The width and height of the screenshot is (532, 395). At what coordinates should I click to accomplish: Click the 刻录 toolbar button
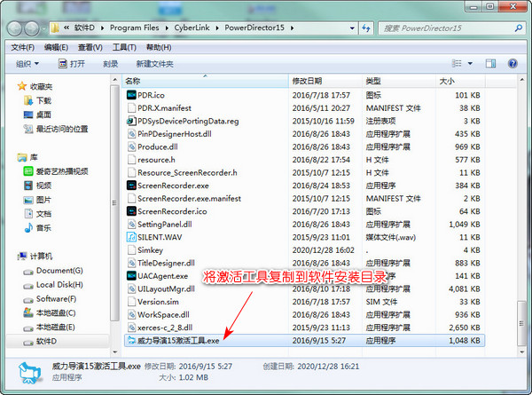pos(110,64)
